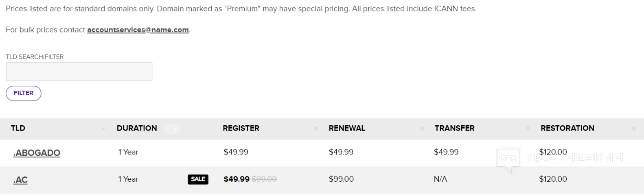Open the accountservices@name.com email link
644x196 pixels.
[138, 30]
